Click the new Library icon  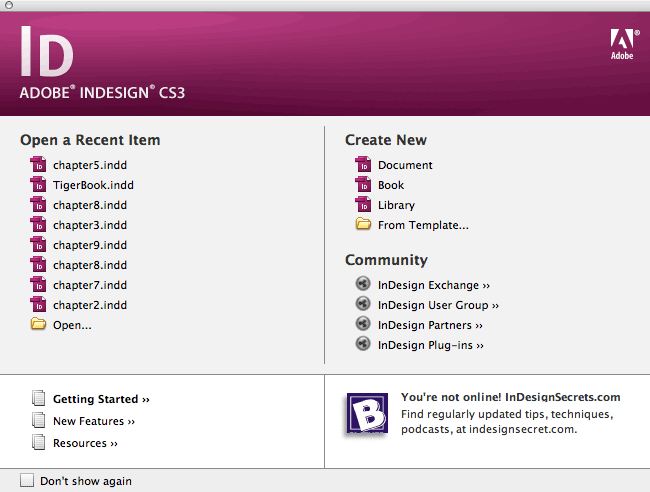pyautogui.click(x=363, y=204)
